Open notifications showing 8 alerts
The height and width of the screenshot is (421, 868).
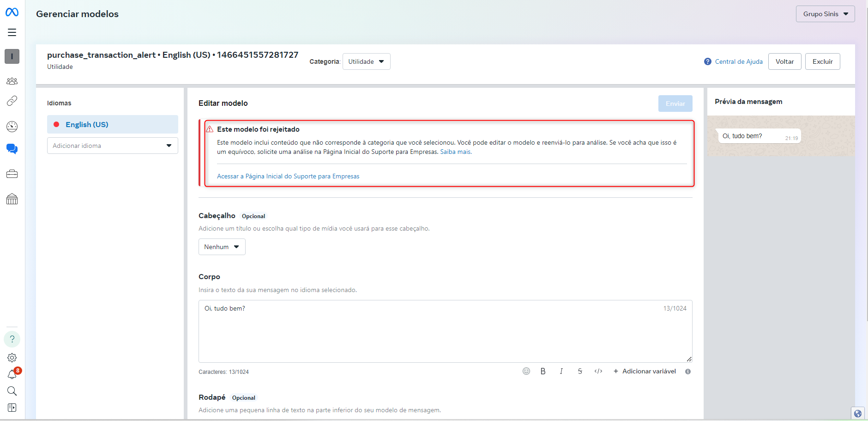pos(12,374)
